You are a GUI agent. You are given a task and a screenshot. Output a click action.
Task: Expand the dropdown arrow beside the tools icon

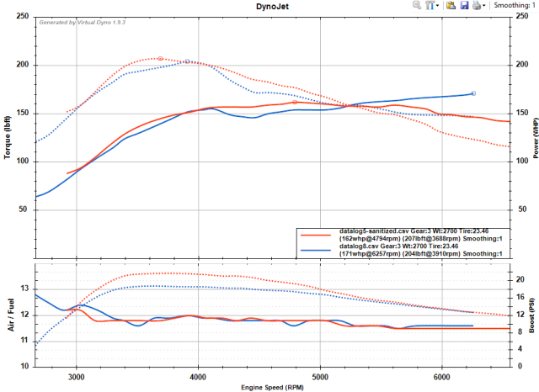[x=437, y=5]
